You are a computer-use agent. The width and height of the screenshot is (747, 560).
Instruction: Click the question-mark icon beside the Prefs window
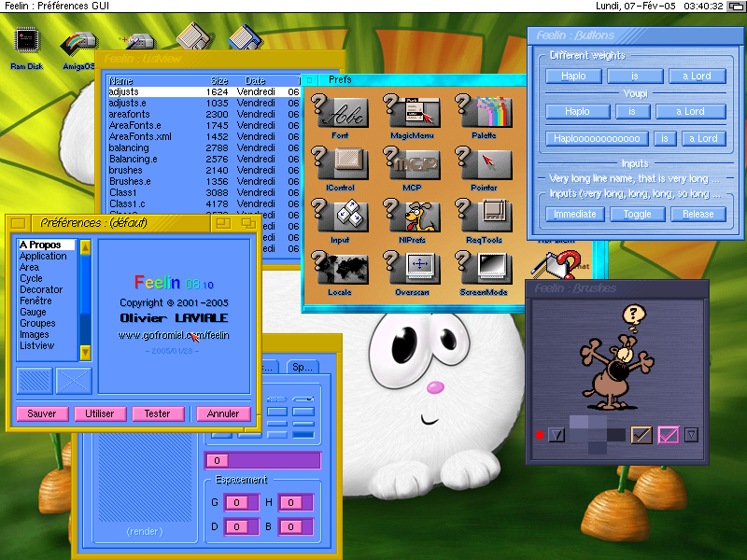pyautogui.click(x=557, y=264)
